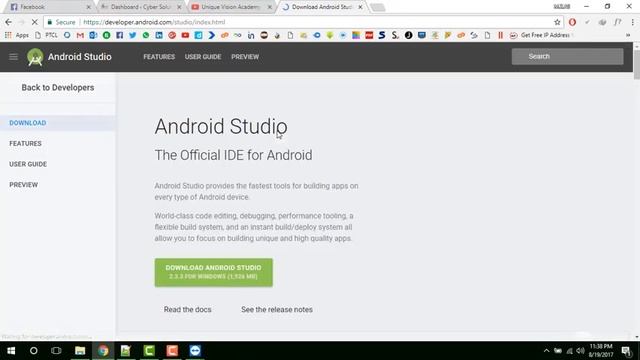Switch to the Dashboard - Cyber Solu tab

click(140, 7)
